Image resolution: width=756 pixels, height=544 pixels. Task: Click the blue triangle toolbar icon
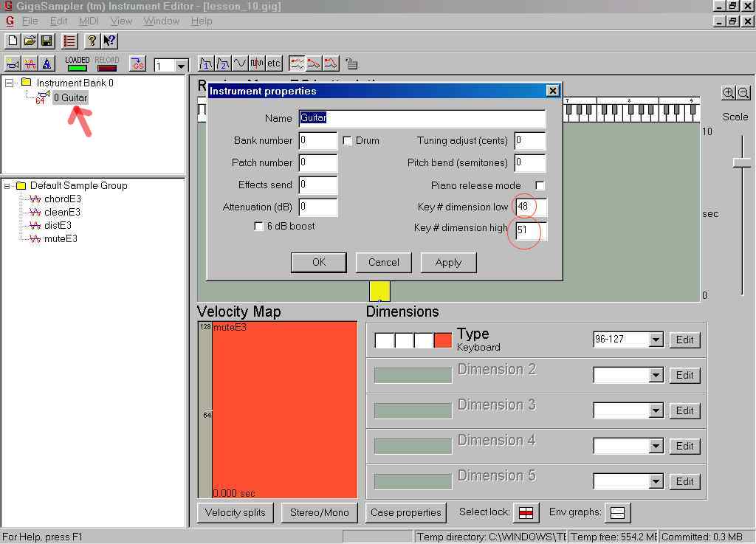[x=47, y=63]
